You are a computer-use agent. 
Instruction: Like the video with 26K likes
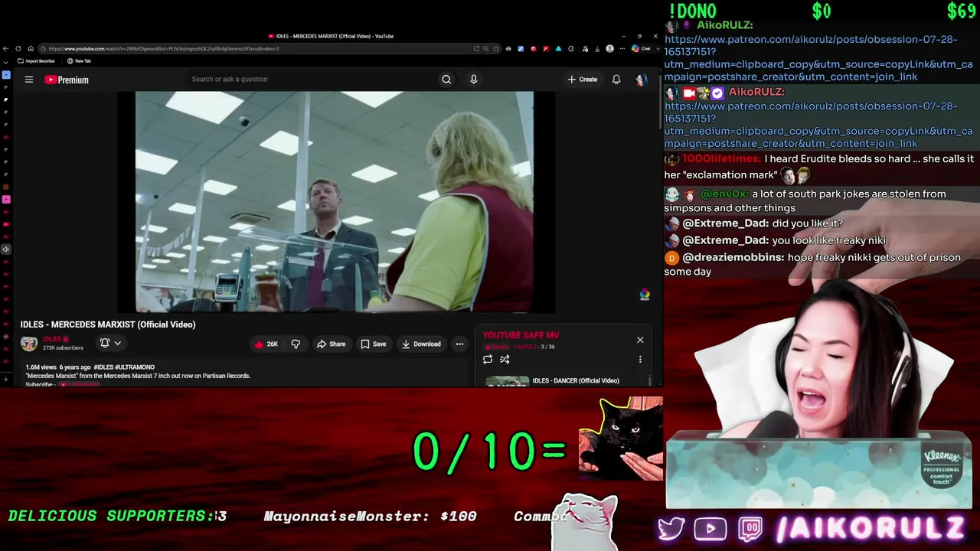pyautogui.click(x=266, y=344)
